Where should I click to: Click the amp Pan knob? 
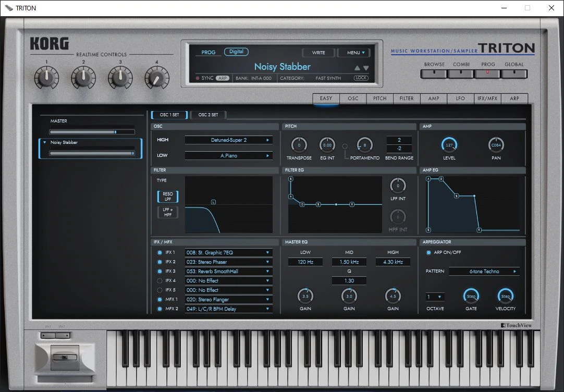pyautogui.click(x=496, y=145)
